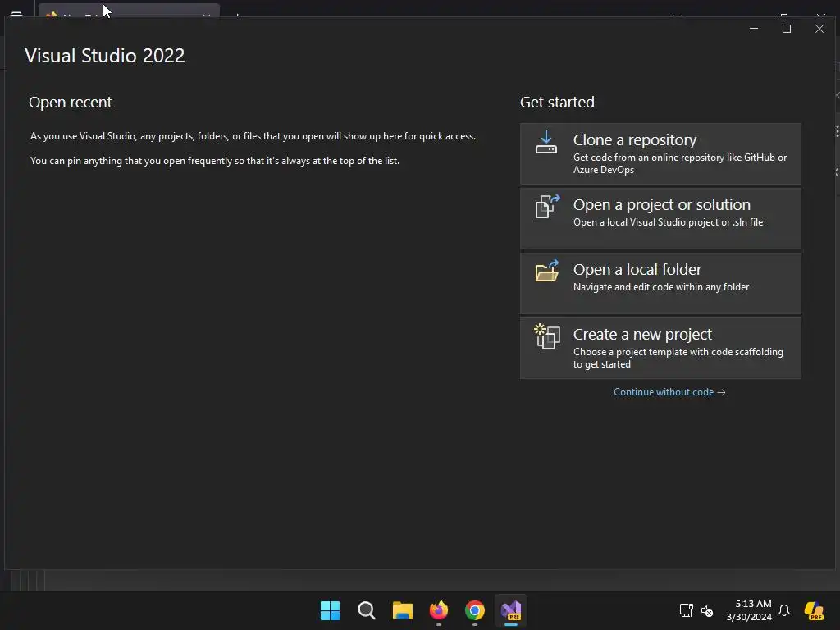The height and width of the screenshot is (630, 840).
Task: Minimize the Visual Studio 2022 start window
Action: click(754, 29)
